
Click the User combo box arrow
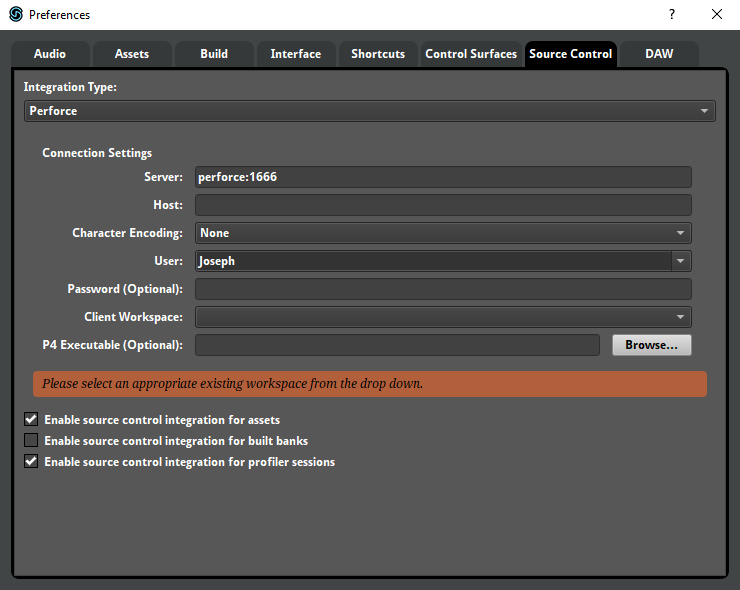tap(681, 261)
